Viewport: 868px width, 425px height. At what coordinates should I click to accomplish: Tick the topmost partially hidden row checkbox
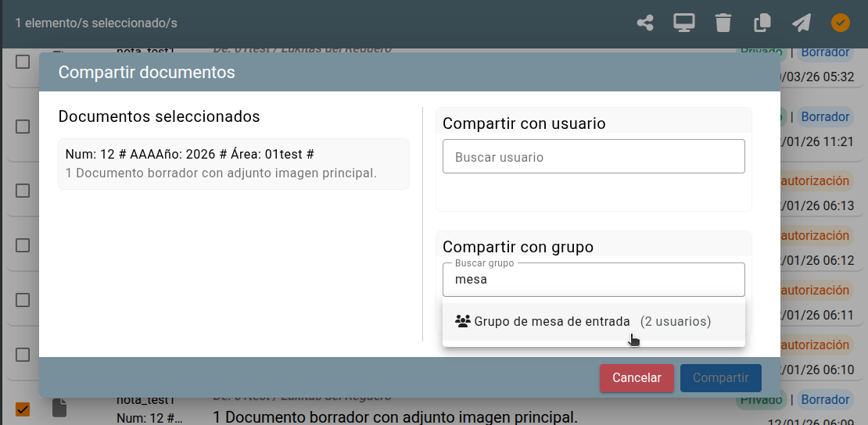pos(22,62)
